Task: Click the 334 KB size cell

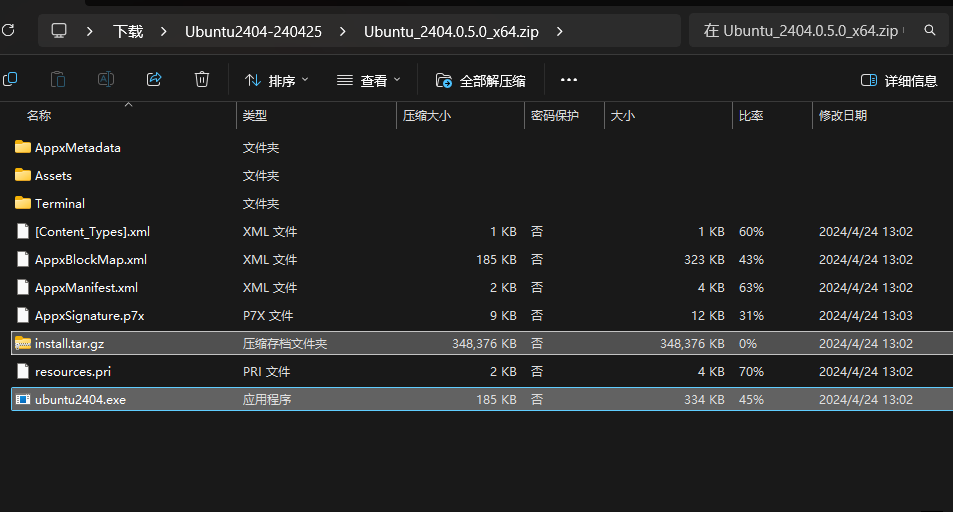Action: pos(704,400)
